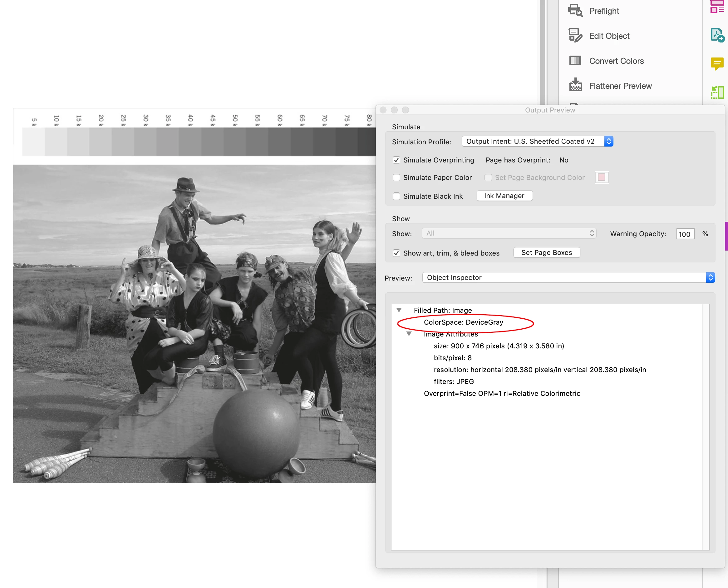Open Flattener Preview tool
This screenshot has height=588, width=728.
point(620,86)
